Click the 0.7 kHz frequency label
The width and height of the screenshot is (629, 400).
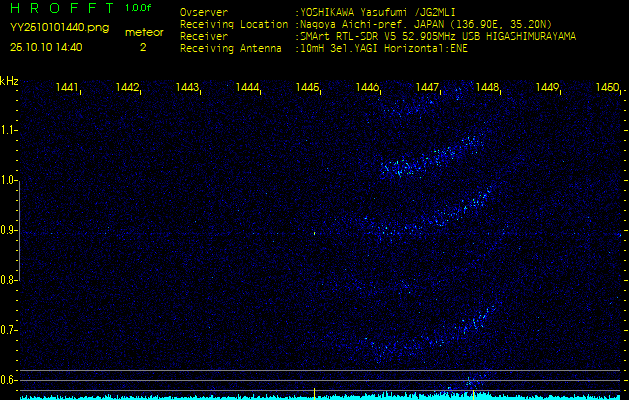[x=9, y=329]
